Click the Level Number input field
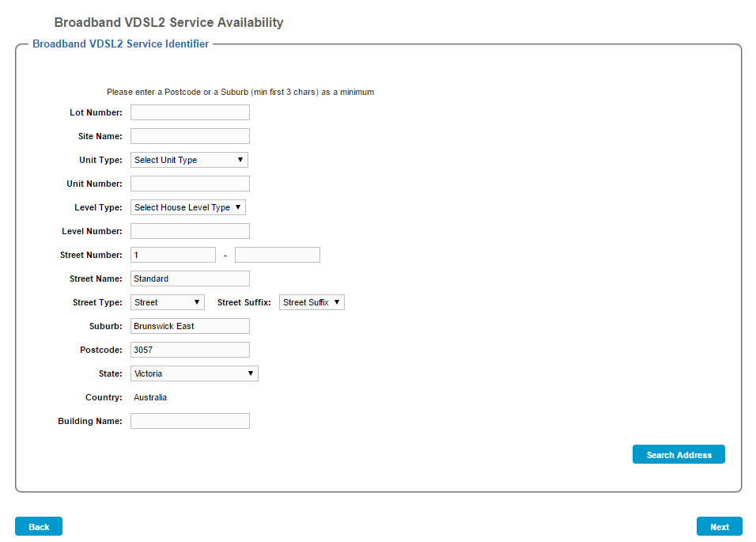Screen dimensions: 756x542 click(x=190, y=231)
